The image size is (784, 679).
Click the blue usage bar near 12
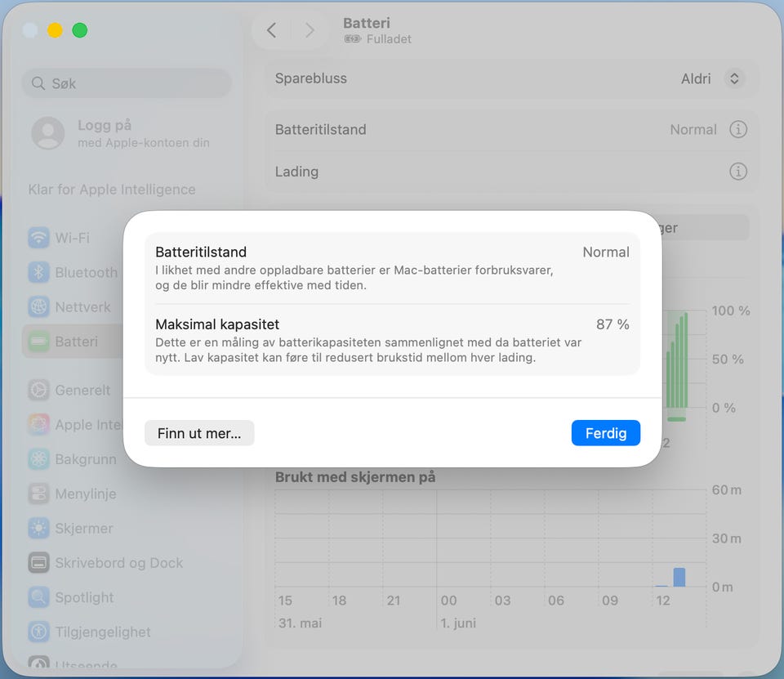(x=679, y=577)
